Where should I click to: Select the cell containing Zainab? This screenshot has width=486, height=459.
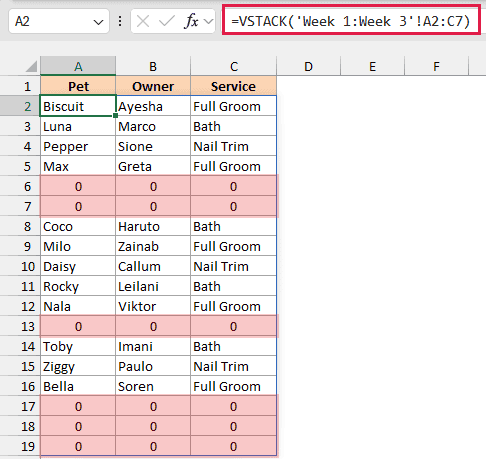[x=153, y=246]
